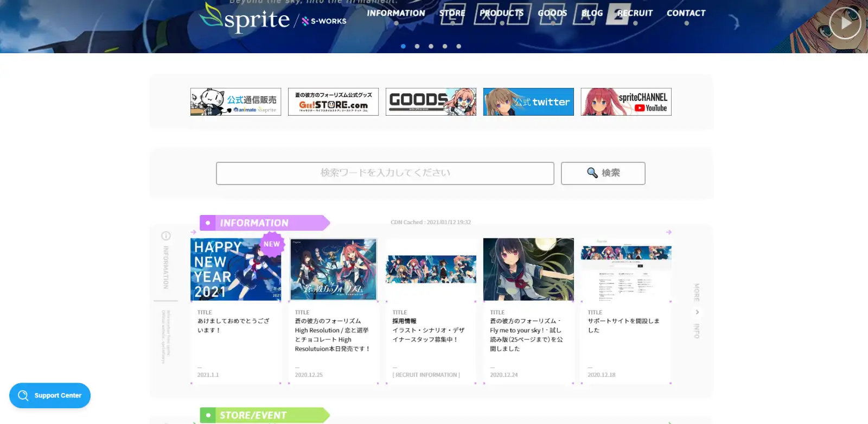This screenshot has width=868, height=424.
Task: Open the RECRUIT menu item
Action: (635, 13)
